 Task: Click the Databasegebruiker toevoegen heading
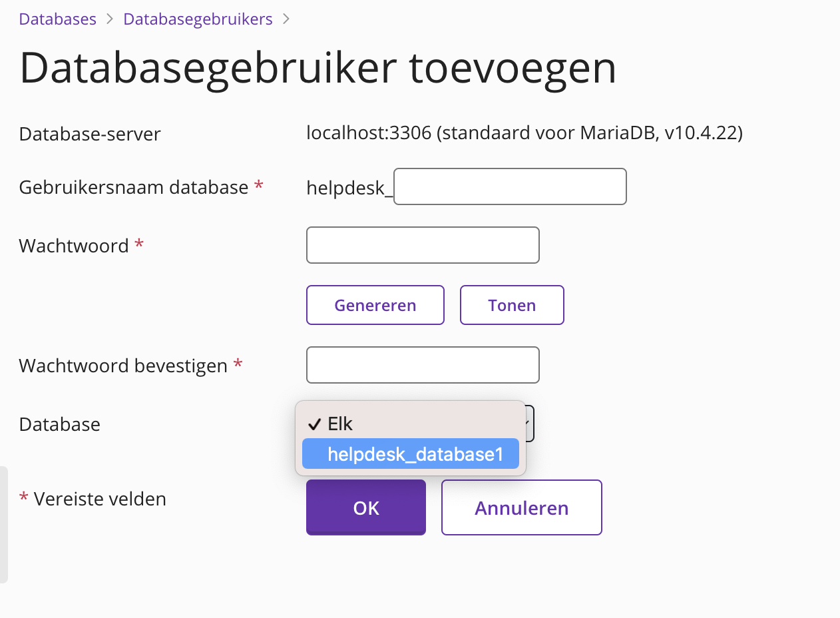[317, 67]
